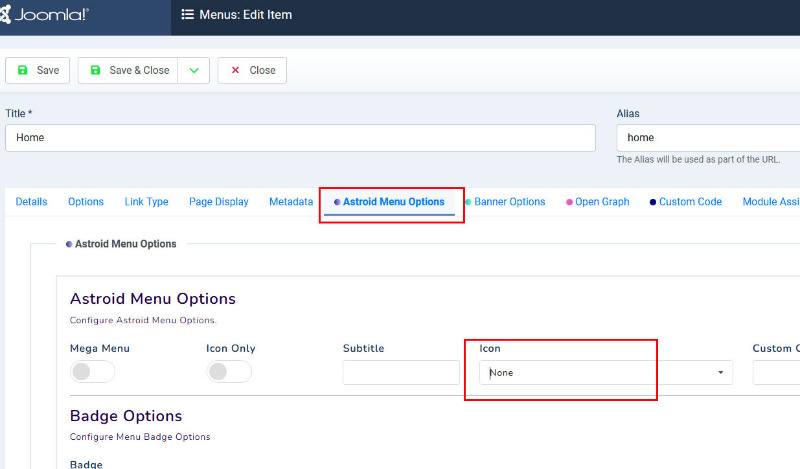The image size is (800, 469).
Task: Click the pink dot on Open Graph
Action: tap(569, 202)
